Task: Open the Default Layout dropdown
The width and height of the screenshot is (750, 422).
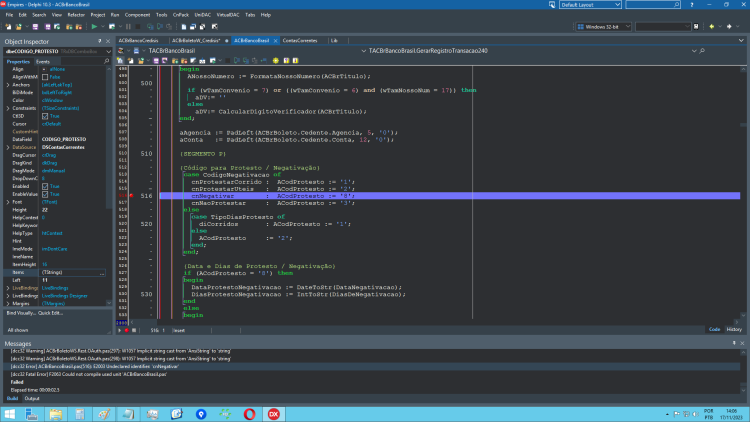Action: [x=617, y=5]
